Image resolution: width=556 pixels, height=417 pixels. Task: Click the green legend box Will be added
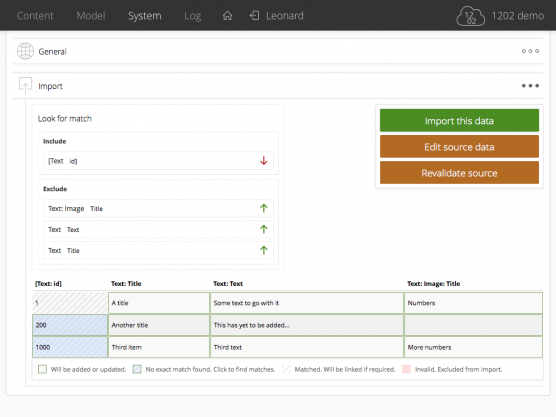click(42, 369)
